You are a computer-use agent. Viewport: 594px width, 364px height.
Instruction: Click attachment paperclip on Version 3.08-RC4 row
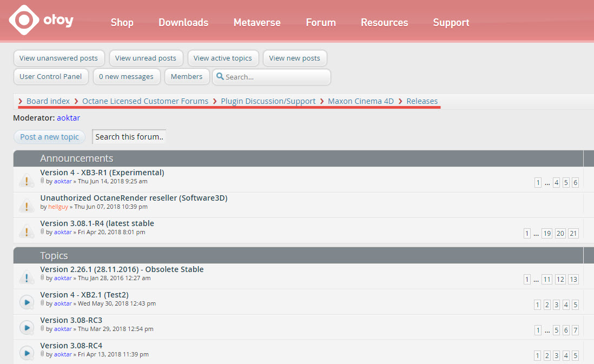(42, 354)
